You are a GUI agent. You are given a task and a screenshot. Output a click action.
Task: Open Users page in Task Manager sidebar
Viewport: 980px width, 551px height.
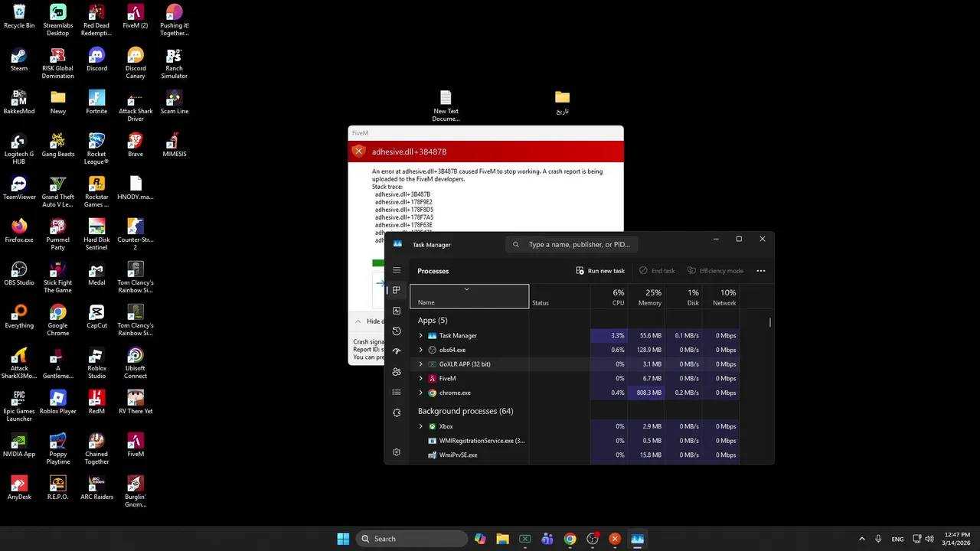[x=397, y=372]
